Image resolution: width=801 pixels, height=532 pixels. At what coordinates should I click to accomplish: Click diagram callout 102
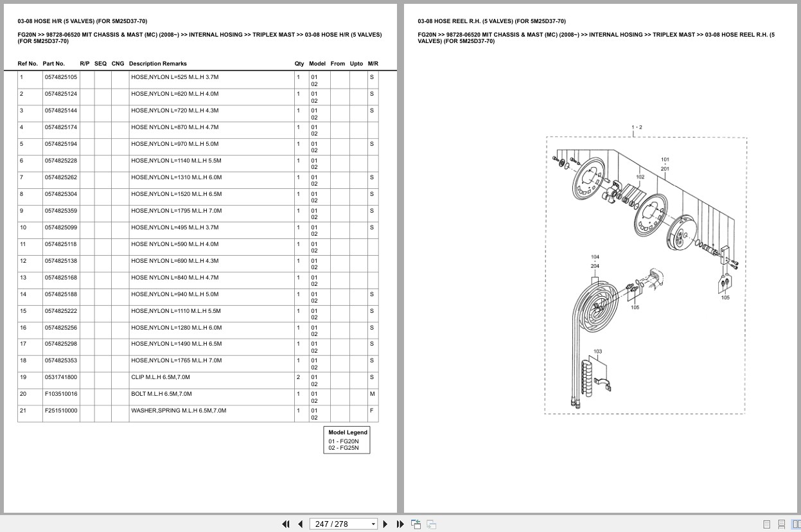tap(640, 177)
